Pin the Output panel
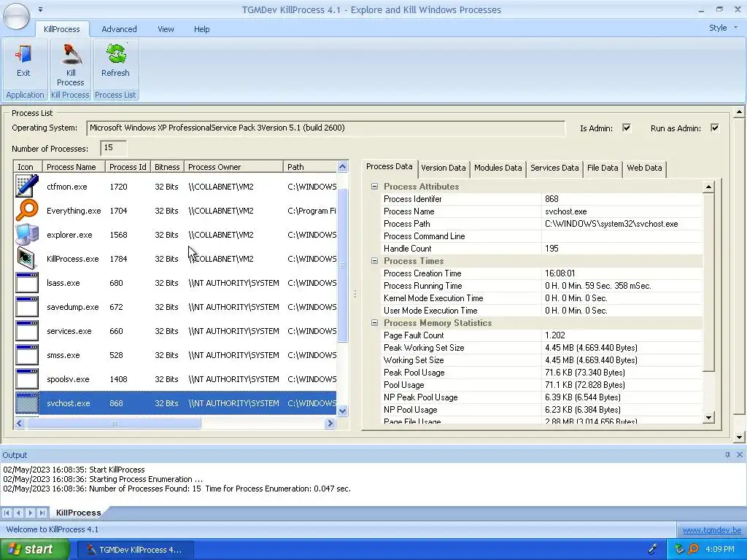This screenshot has width=747, height=560. coord(727,455)
